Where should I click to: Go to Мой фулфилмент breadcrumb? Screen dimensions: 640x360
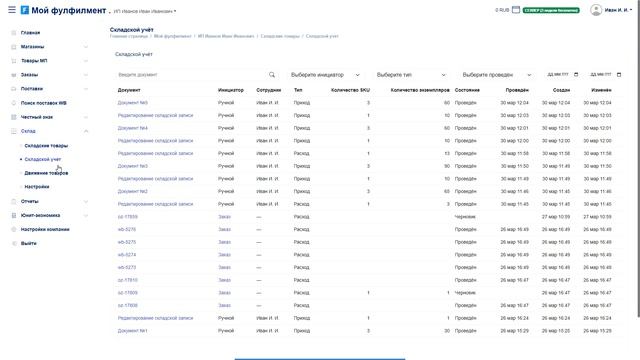[172, 36]
